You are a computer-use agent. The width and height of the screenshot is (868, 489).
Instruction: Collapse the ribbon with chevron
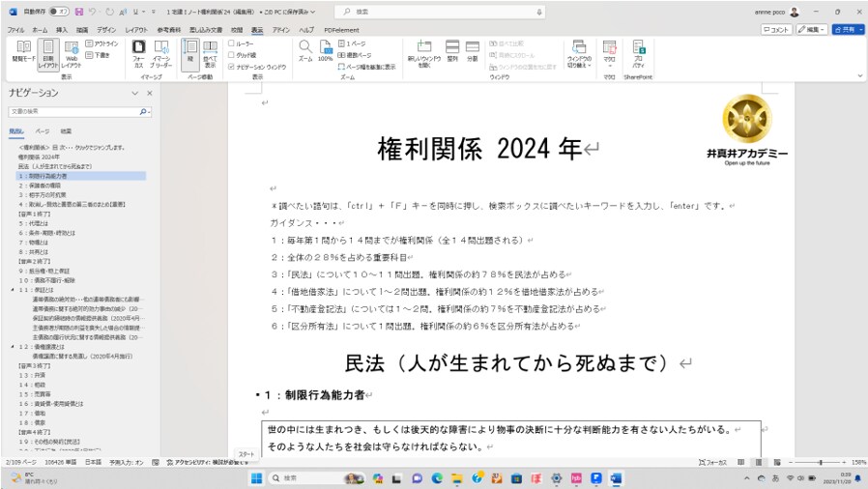click(x=860, y=75)
